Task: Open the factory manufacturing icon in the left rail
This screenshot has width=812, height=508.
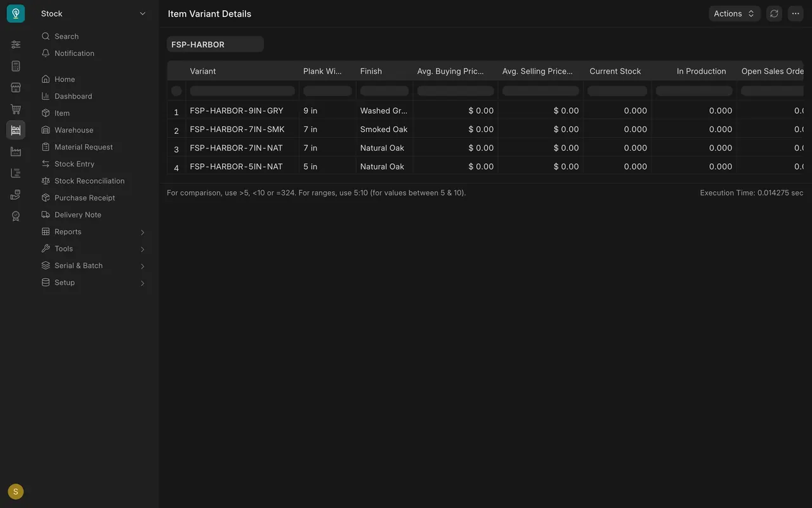Action: tap(16, 152)
